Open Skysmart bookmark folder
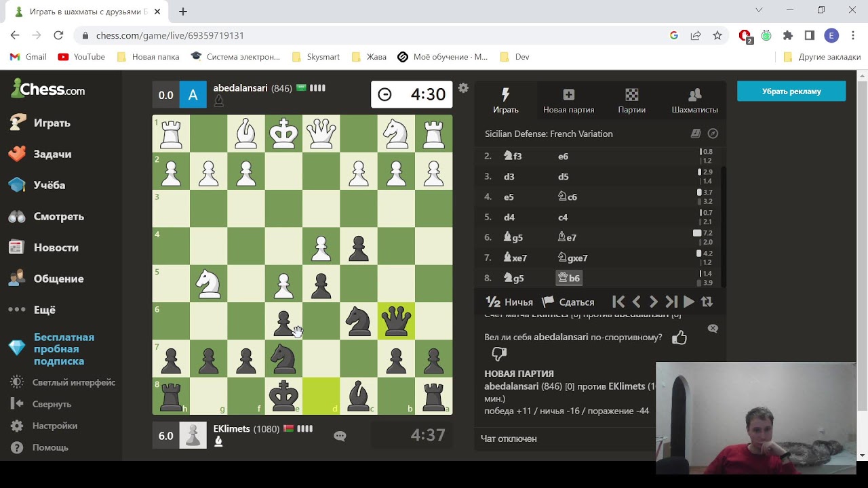Viewport: 868px width, 488px height. click(x=315, y=57)
